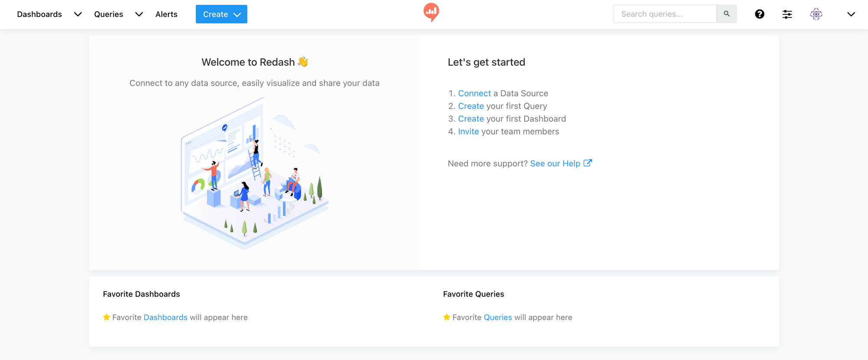Click the Search queries input field

(664, 13)
